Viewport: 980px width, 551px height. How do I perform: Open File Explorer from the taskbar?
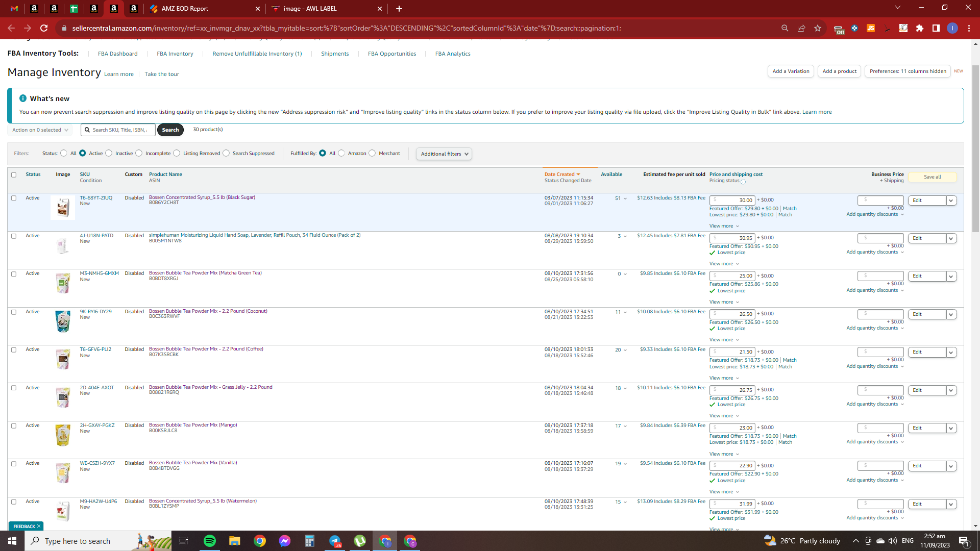coord(235,541)
